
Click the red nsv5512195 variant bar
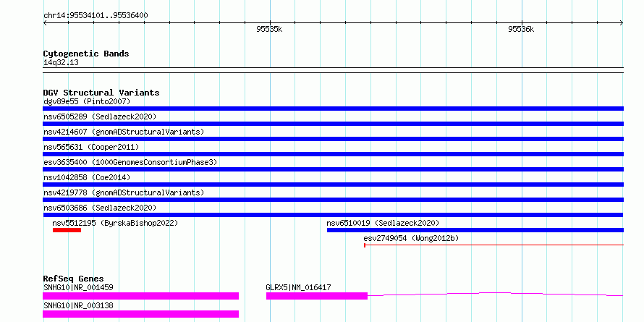tap(67, 230)
